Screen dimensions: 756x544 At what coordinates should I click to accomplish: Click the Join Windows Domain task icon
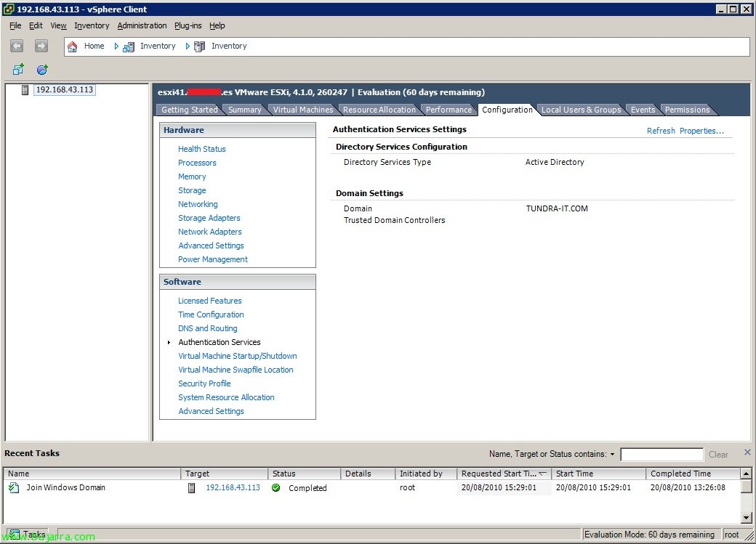(x=14, y=487)
